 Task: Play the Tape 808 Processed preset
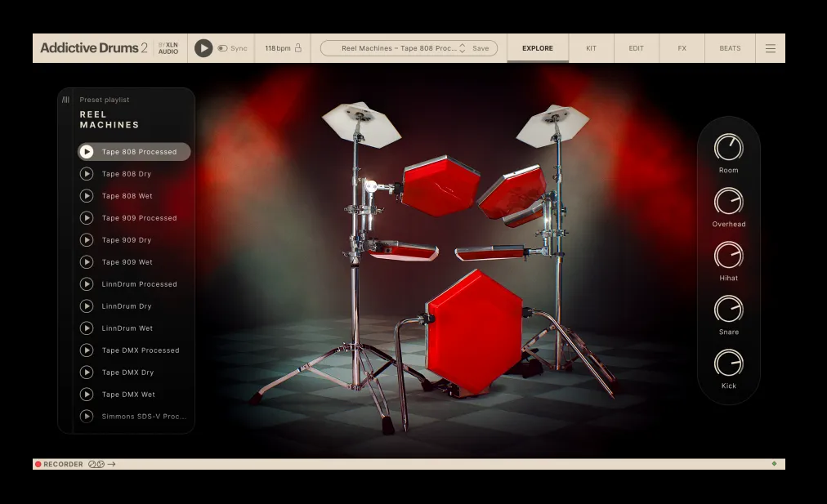(87, 152)
